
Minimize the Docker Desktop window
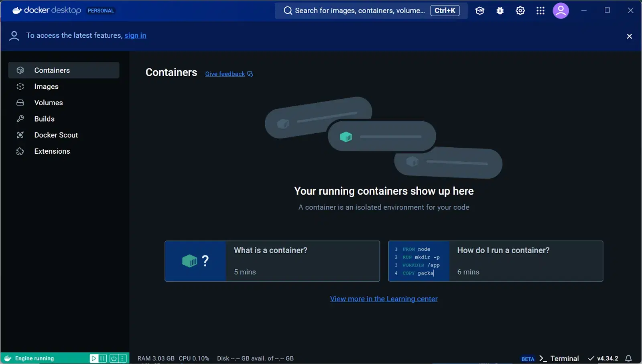[584, 10]
